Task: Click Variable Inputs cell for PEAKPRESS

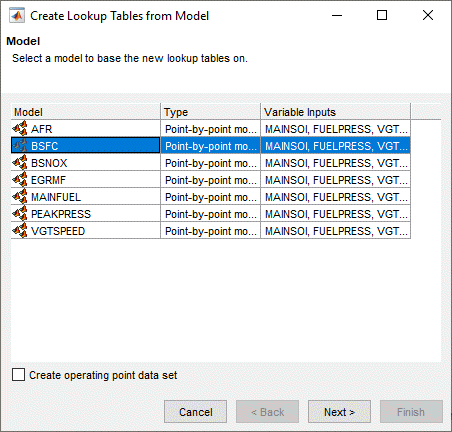Action: 335,214
